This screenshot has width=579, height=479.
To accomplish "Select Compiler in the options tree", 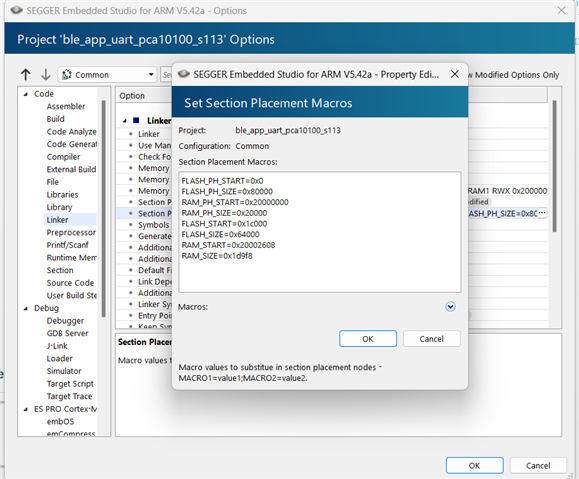I will pyautogui.click(x=63, y=157).
